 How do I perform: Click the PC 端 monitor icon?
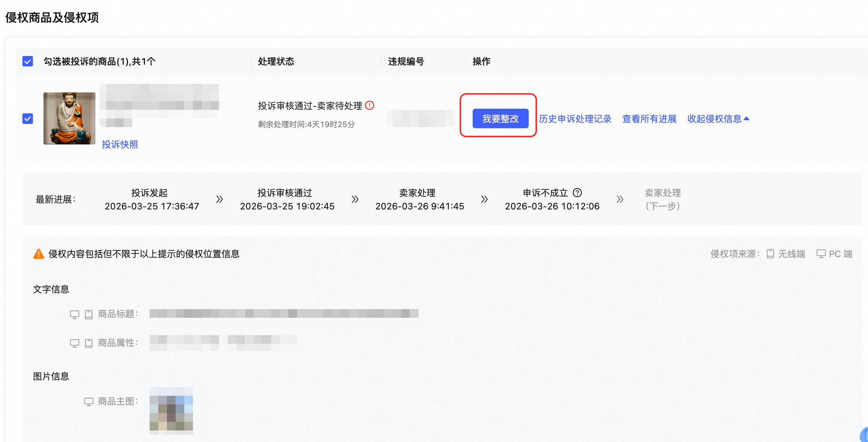[821, 254]
